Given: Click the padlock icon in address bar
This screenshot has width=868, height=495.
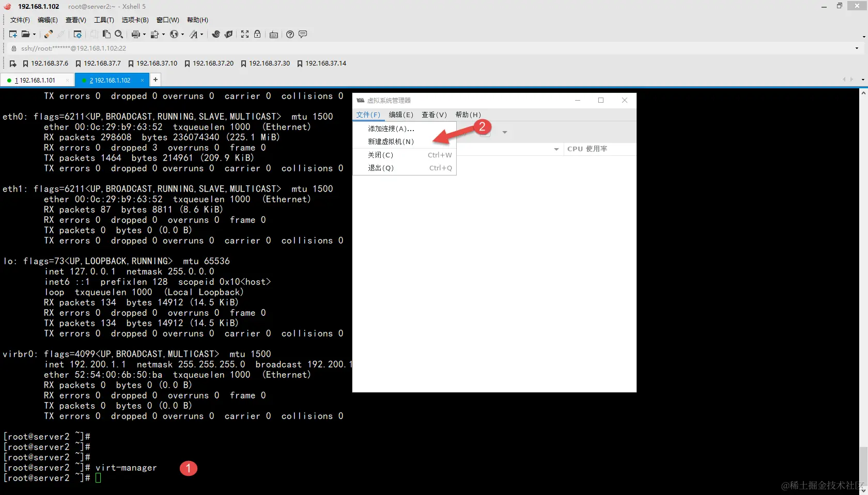Looking at the screenshot, I should [x=14, y=48].
